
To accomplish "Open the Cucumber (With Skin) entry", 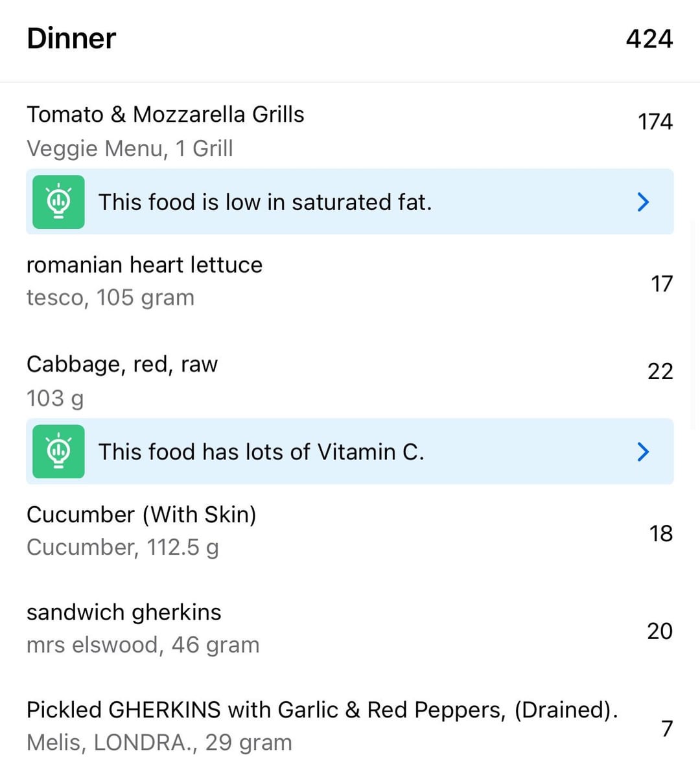I will 350,531.
